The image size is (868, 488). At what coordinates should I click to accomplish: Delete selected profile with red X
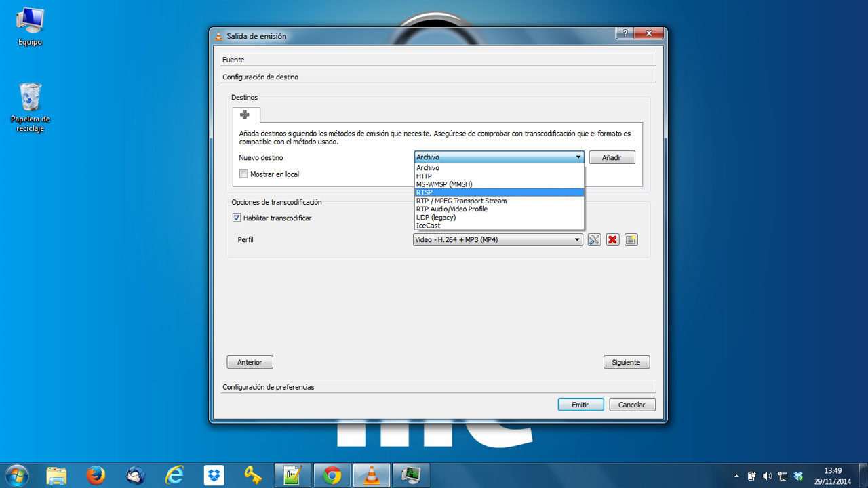tap(613, 239)
